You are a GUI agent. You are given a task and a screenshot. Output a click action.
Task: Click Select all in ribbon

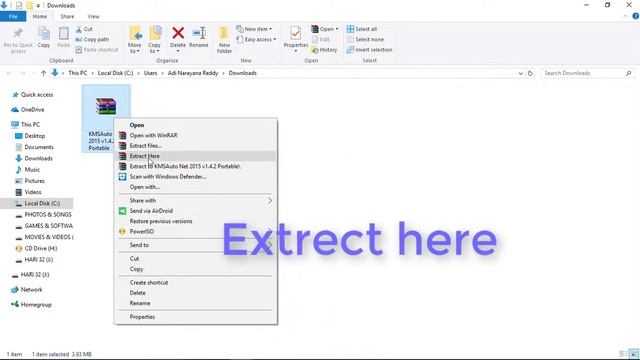tap(362, 29)
